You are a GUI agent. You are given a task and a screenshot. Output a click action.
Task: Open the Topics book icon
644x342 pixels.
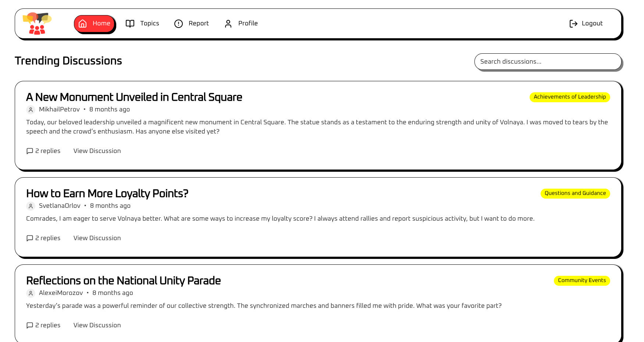[x=130, y=24]
